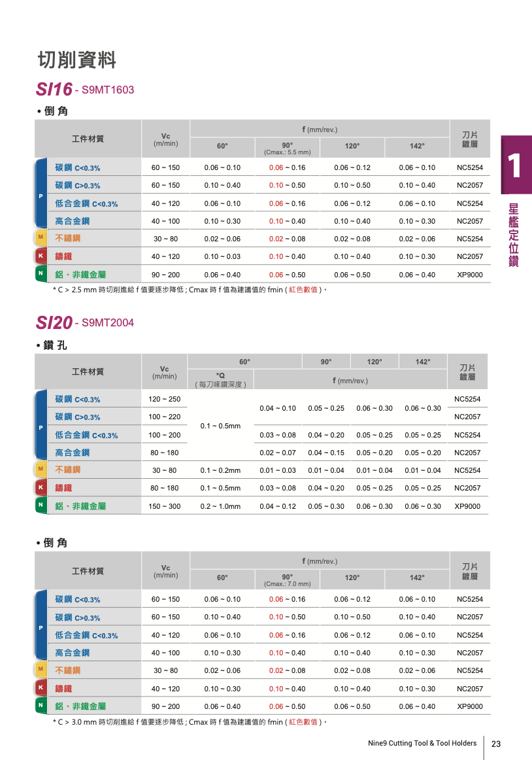Select the blue P badge in the 鑽孔 table
Image resolution: width=532 pixels, height=760 pixels.
tap(41, 426)
